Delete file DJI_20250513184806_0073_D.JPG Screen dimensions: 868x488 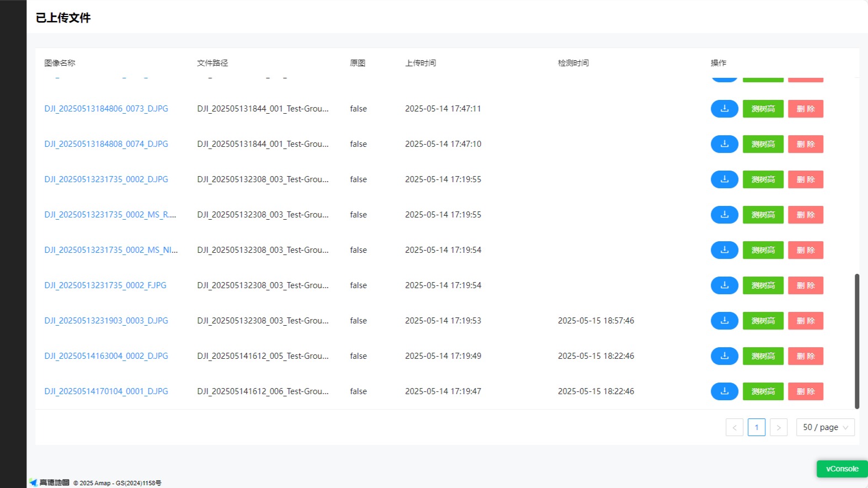tap(806, 109)
